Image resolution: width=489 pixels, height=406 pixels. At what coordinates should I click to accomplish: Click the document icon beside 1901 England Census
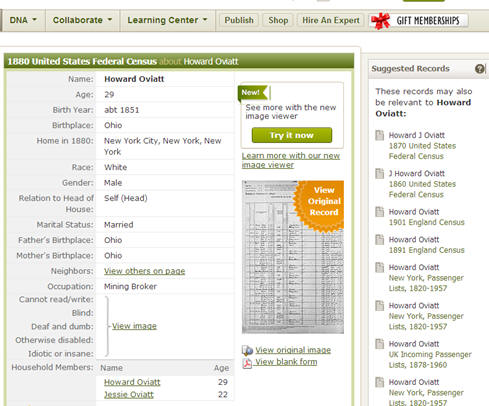click(380, 212)
